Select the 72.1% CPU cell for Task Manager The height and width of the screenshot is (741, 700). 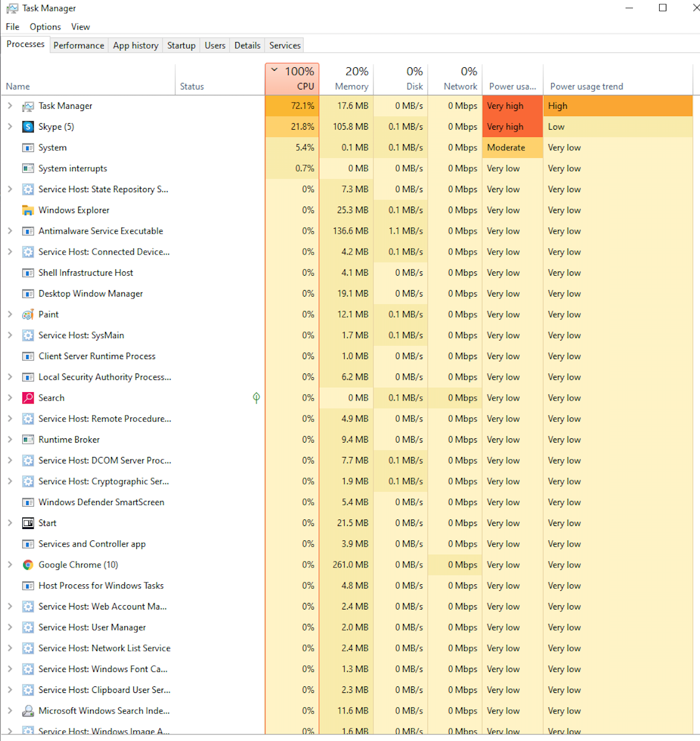coord(292,106)
